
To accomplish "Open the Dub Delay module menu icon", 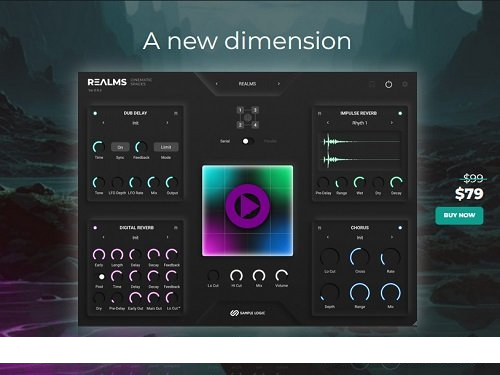I will point(176,113).
